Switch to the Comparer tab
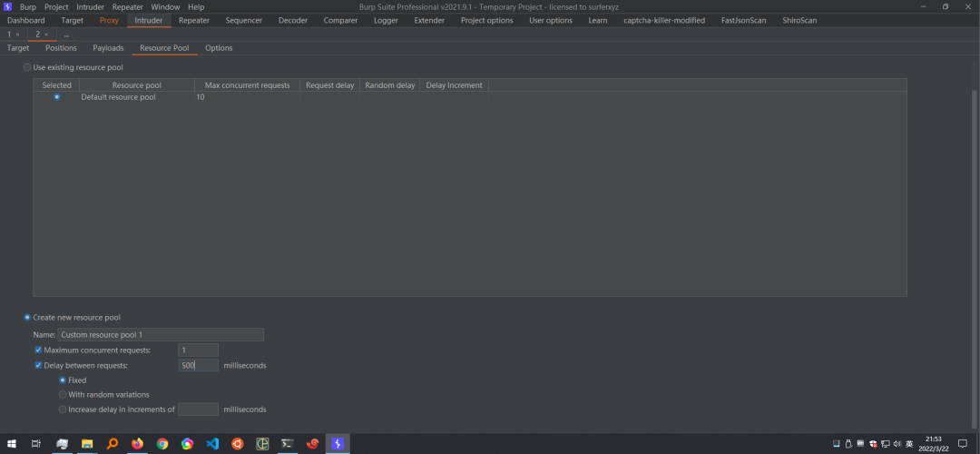The height and width of the screenshot is (454, 980). [340, 21]
